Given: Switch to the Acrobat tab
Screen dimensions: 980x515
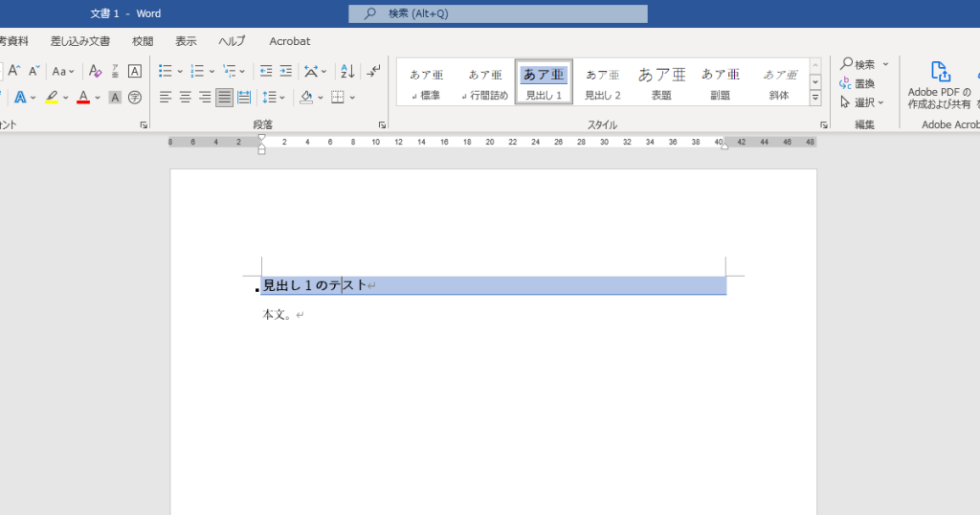Looking at the screenshot, I should point(289,41).
